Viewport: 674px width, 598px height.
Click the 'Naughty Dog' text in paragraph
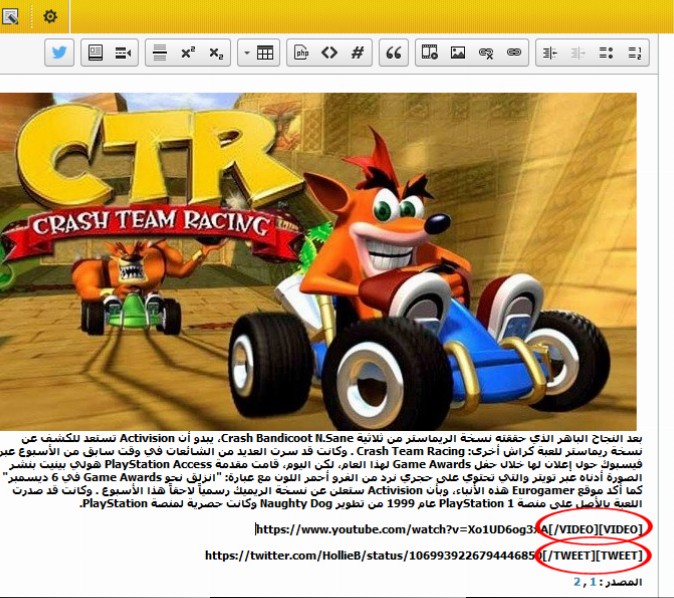(296, 503)
